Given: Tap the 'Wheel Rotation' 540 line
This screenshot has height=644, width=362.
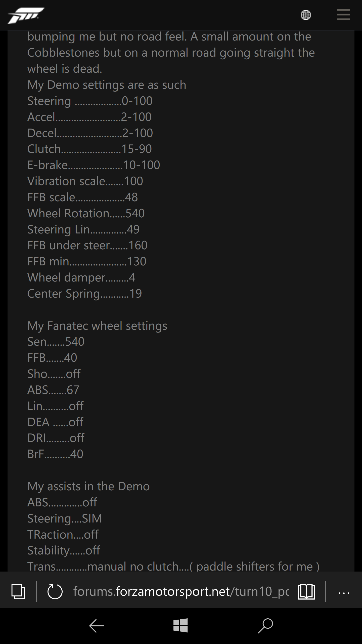Looking at the screenshot, I should tap(86, 213).
